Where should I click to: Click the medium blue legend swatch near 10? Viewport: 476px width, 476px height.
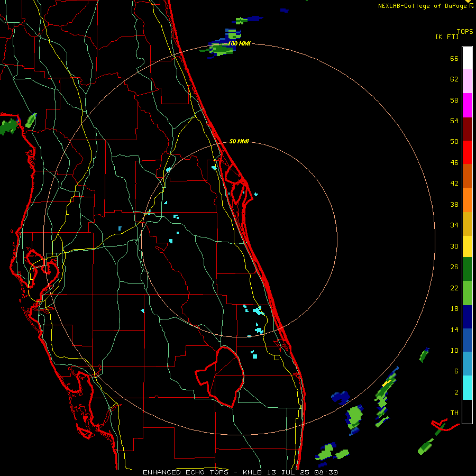pyautogui.click(x=467, y=340)
